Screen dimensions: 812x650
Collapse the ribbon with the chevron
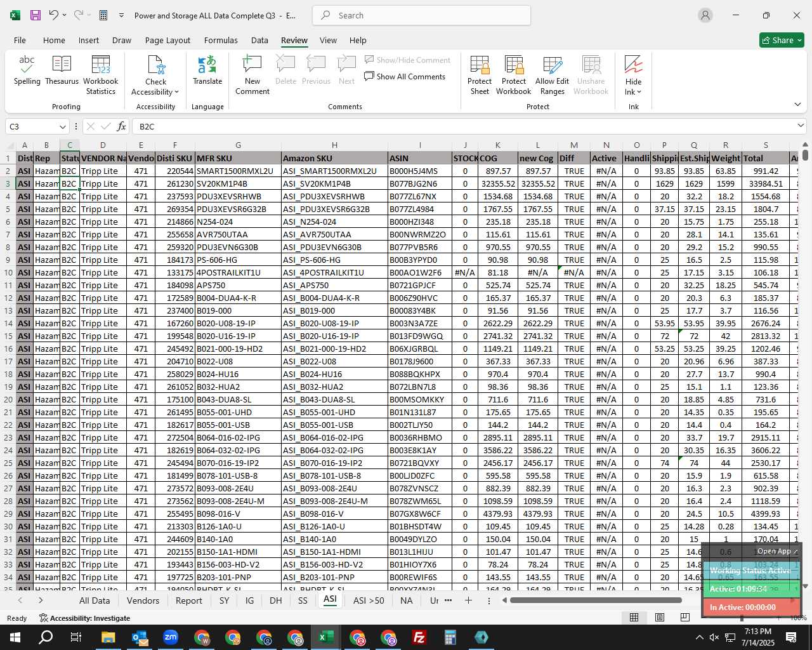tap(797, 105)
